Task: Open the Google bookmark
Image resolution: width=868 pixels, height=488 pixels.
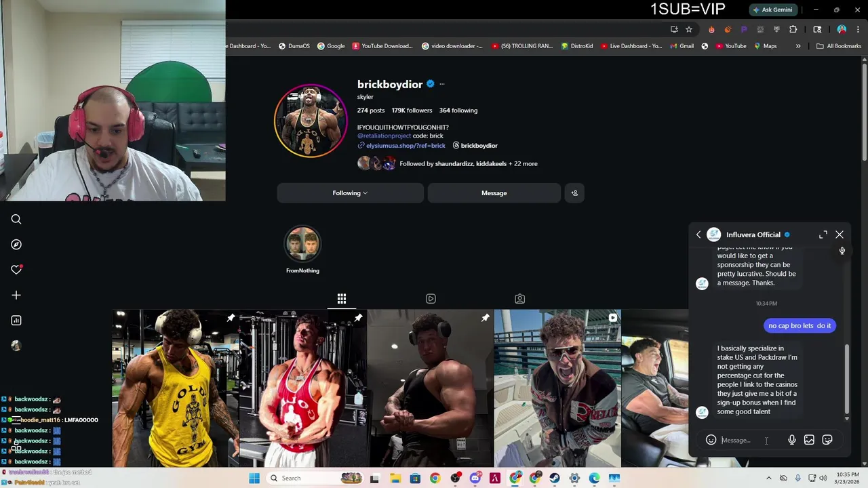Action: pyautogui.click(x=331, y=46)
